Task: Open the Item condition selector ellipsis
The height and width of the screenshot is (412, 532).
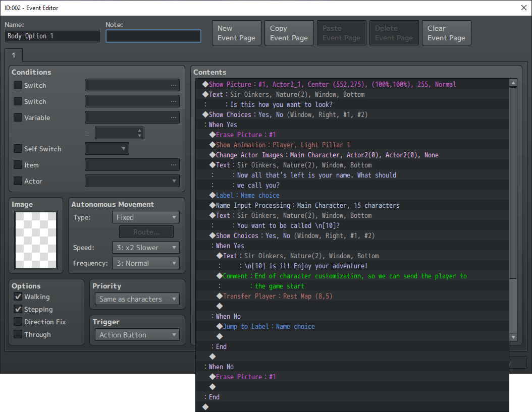Action: coord(173,165)
